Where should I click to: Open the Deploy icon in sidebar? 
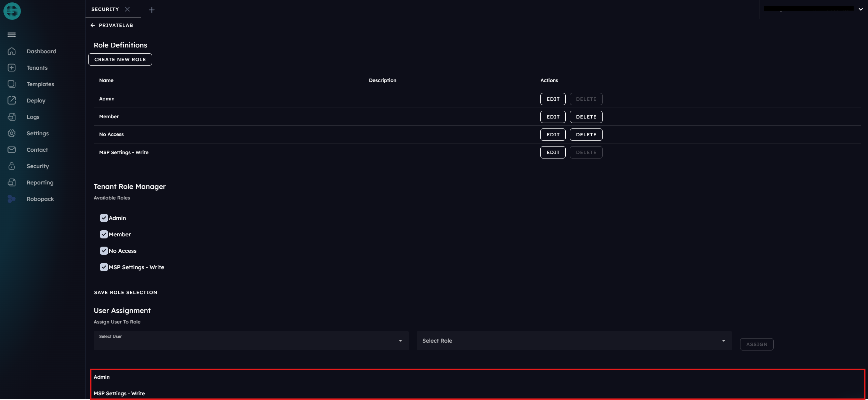(12, 100)
